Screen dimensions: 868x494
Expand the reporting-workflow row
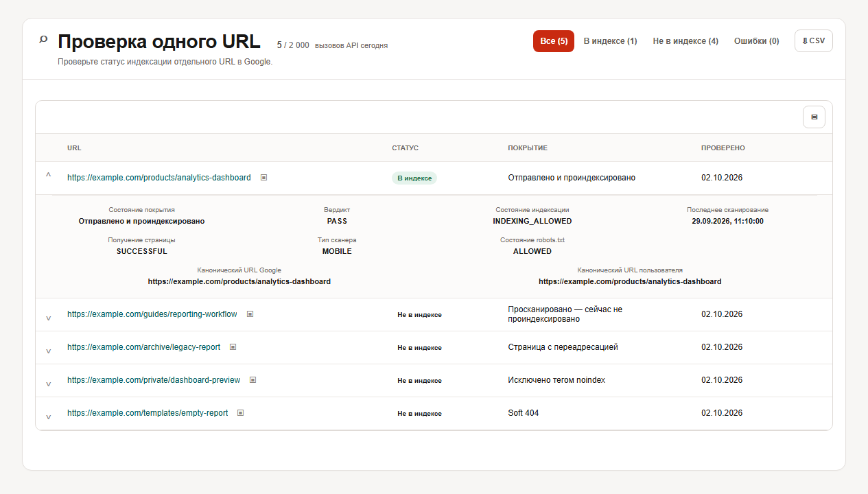[48, 317]
